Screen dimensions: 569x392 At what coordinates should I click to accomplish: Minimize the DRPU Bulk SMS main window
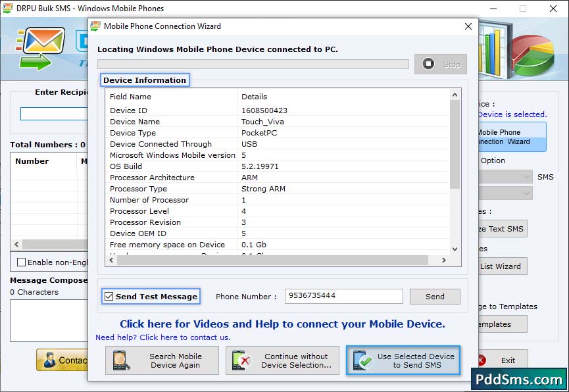pyautogui.click(x=493, y=9)
